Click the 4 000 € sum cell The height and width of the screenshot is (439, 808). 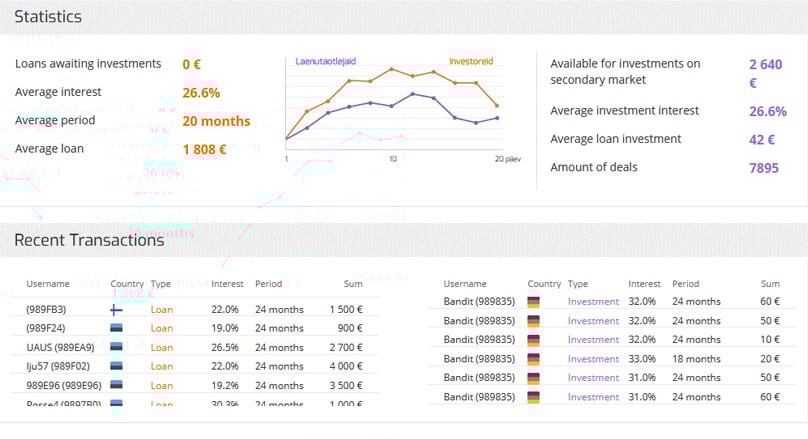[x=346, y=366]
